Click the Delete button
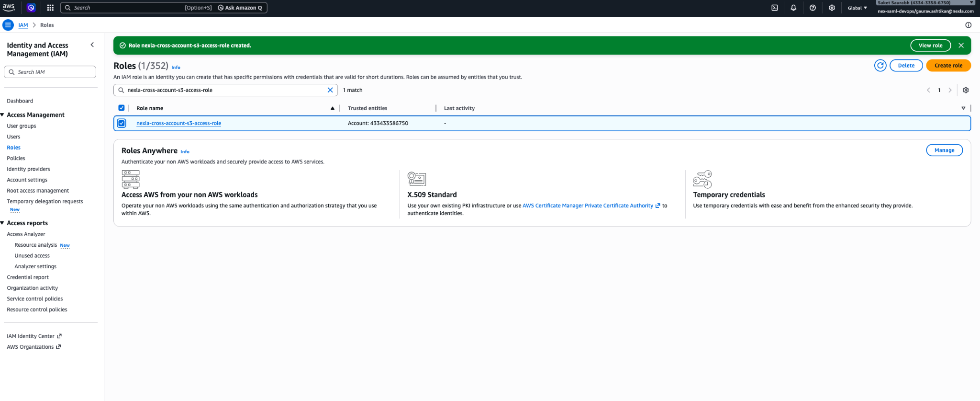Viewport: 980px width, 401px height. click(x=906, y=66)
